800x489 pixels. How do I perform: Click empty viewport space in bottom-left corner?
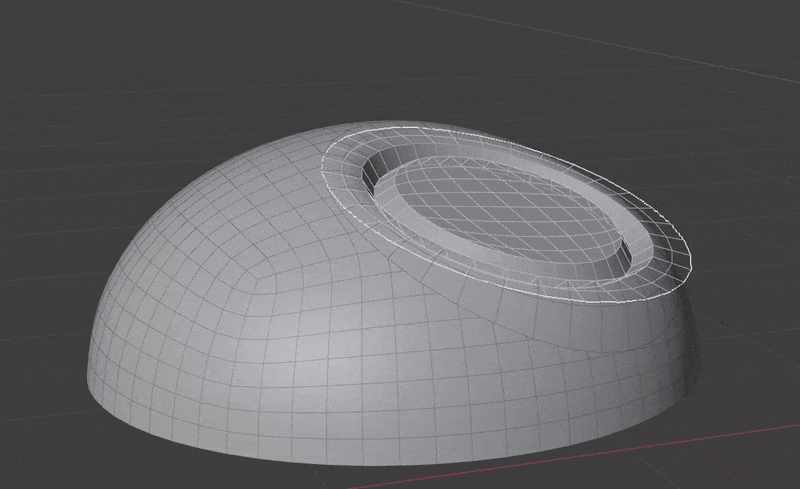[x=40, y=450]
